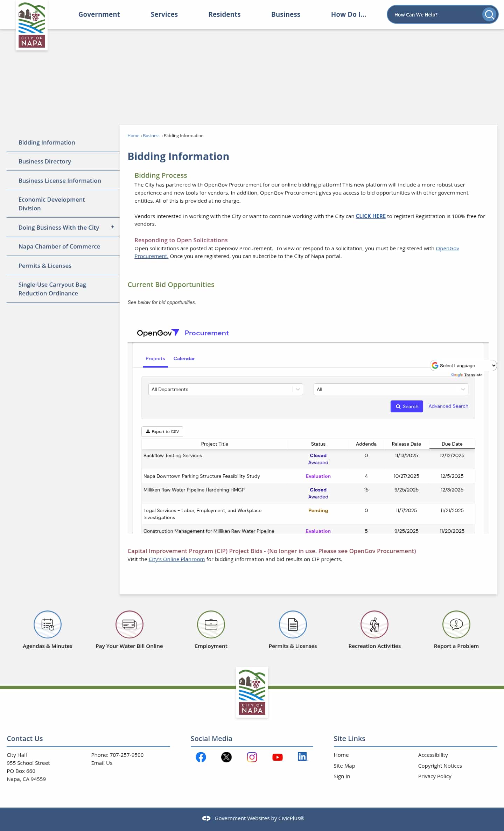The image size is (504, 831).
Task: Visit the X (Twitter) social icon
Action: point(226,757)
